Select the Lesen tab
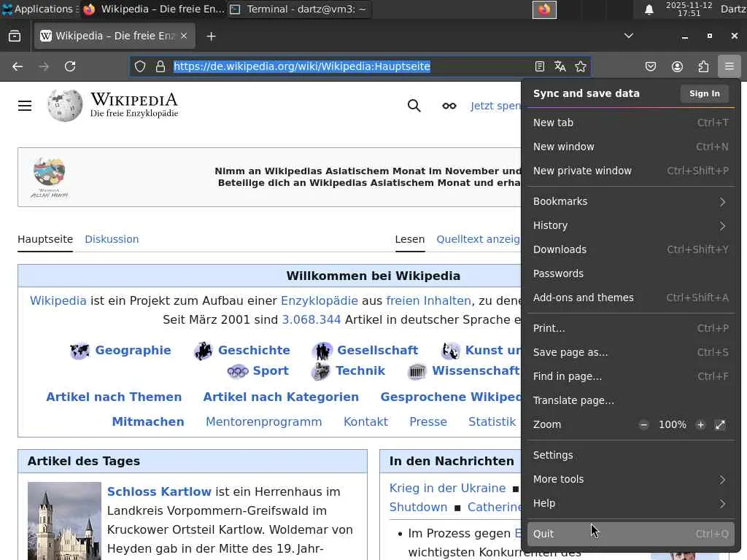747x560 pixels. (410, 239)
